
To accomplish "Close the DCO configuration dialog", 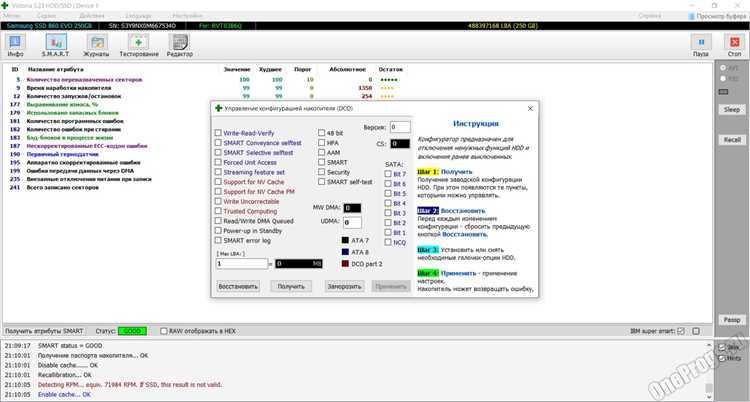I will pyautogui.click(x=530, y=109).
